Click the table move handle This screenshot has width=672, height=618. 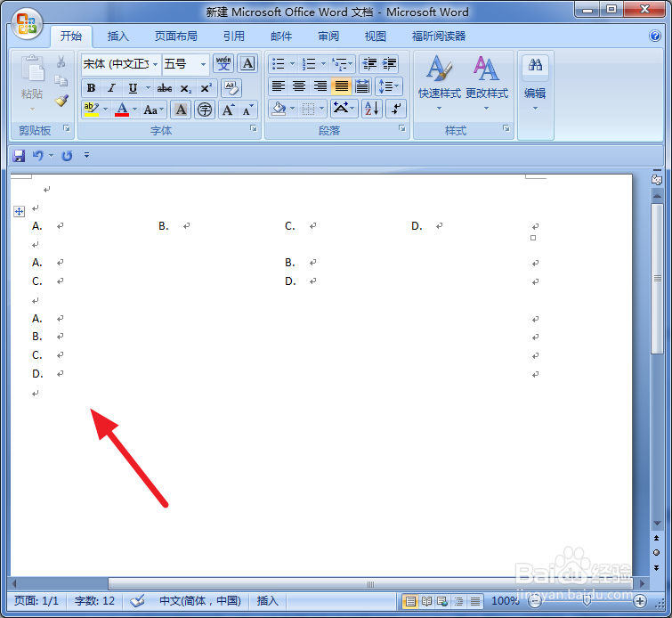[20, 211]
